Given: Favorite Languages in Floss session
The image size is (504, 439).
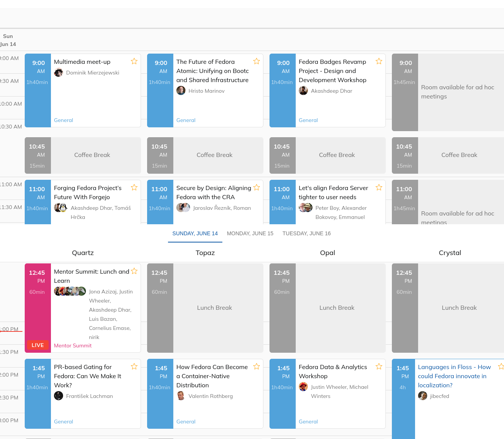Looking at the screenshot, I should [x=501, y=366].
